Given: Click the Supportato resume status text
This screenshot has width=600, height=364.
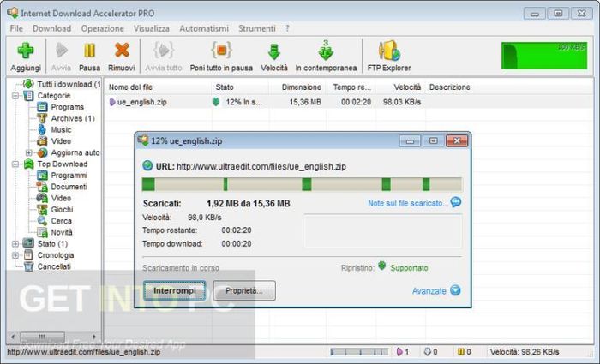Looking at the screenshot, I should pos(409,268).
